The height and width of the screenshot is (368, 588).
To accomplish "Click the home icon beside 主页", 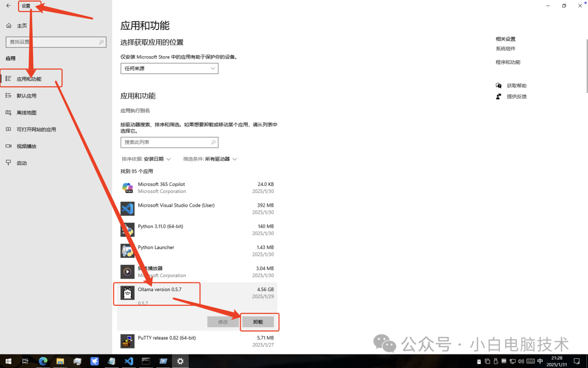I will click(x=9, y=26).
